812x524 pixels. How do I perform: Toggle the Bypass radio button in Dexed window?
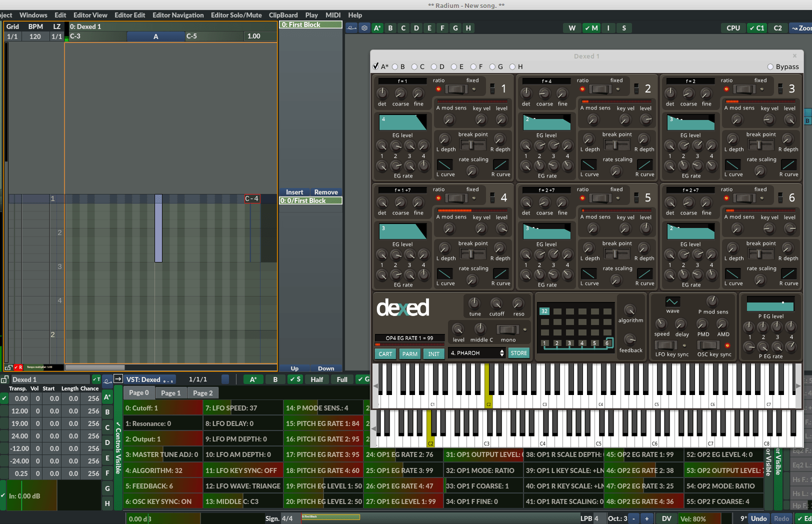[x=770, y=66]
